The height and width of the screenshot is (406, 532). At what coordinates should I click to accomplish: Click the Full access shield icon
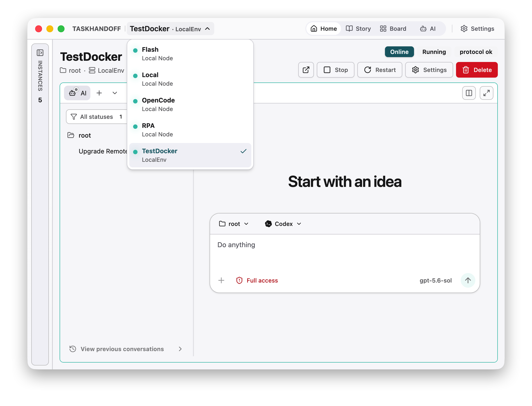click(239, 280)
